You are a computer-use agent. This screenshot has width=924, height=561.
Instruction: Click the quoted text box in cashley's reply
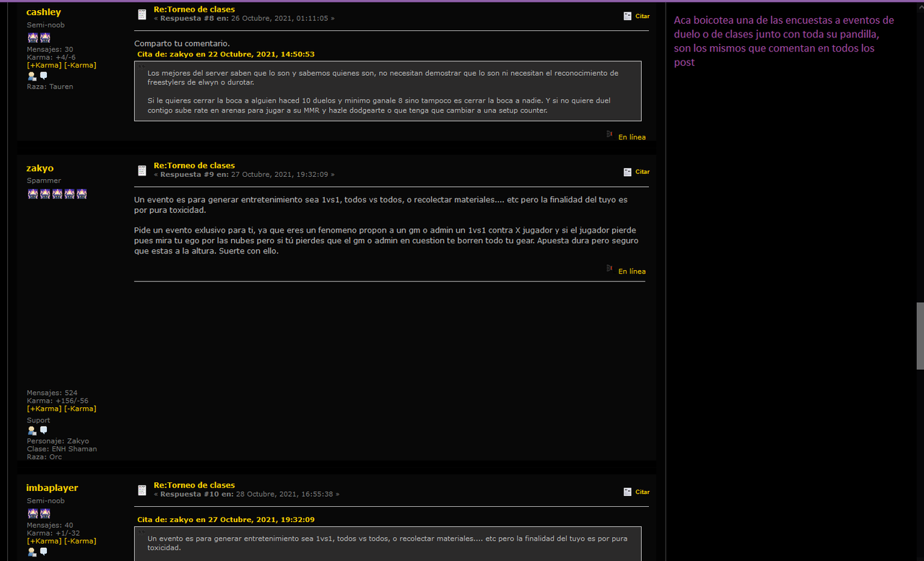[x=388, y=91]
